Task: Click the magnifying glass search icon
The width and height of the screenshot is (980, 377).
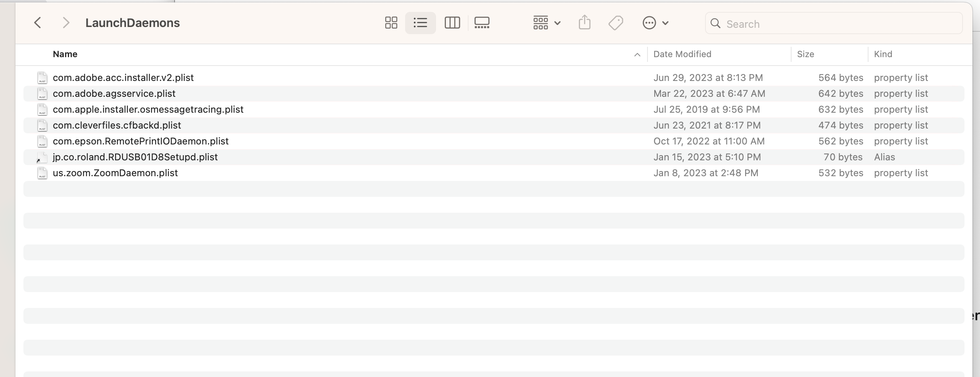Action: pyautogui.click(x=715, y=23)
